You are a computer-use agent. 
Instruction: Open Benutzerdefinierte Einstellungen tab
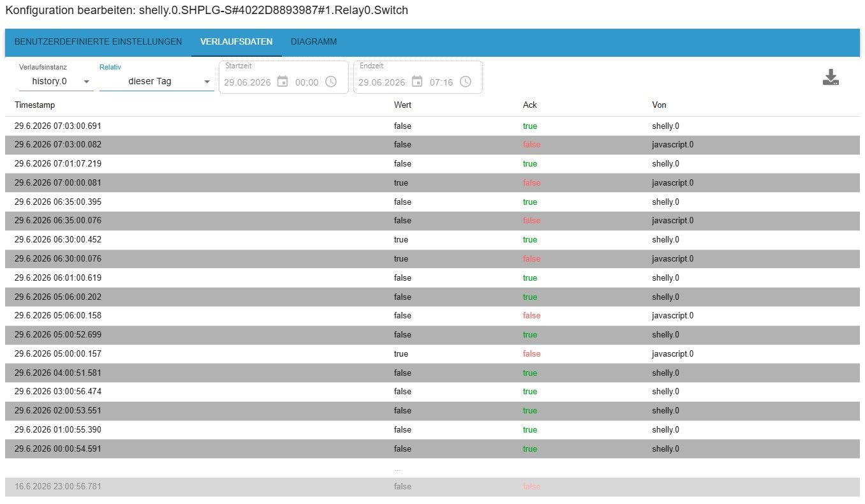point(98,42)
